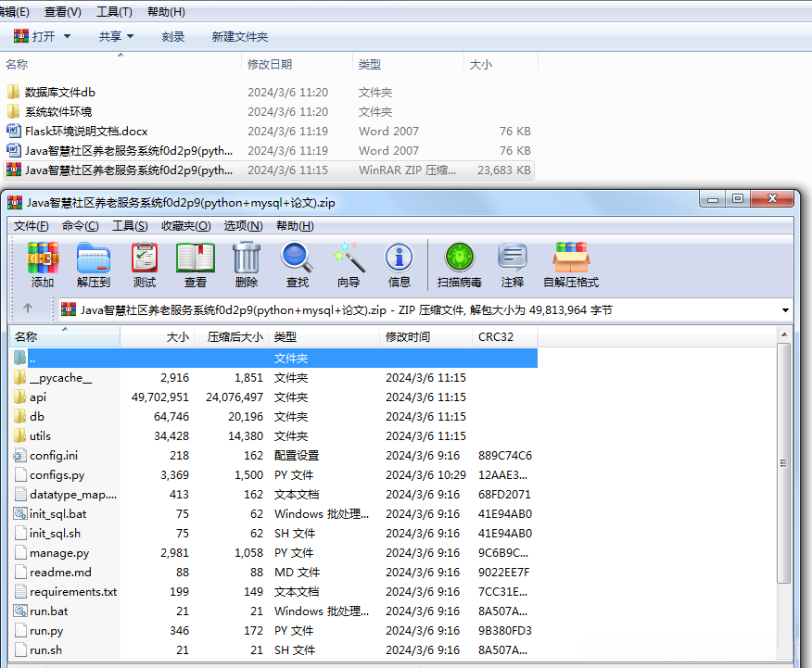Click the run.bat file icon

point(19,611)
